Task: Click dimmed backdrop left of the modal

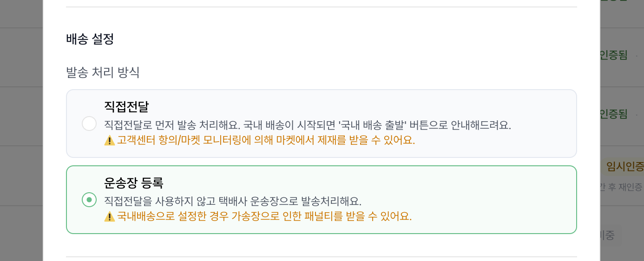Action: tap(21, 130)
